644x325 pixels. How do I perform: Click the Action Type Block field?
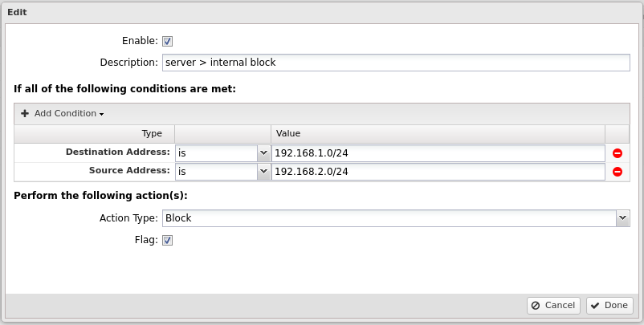tap(389, 218)
